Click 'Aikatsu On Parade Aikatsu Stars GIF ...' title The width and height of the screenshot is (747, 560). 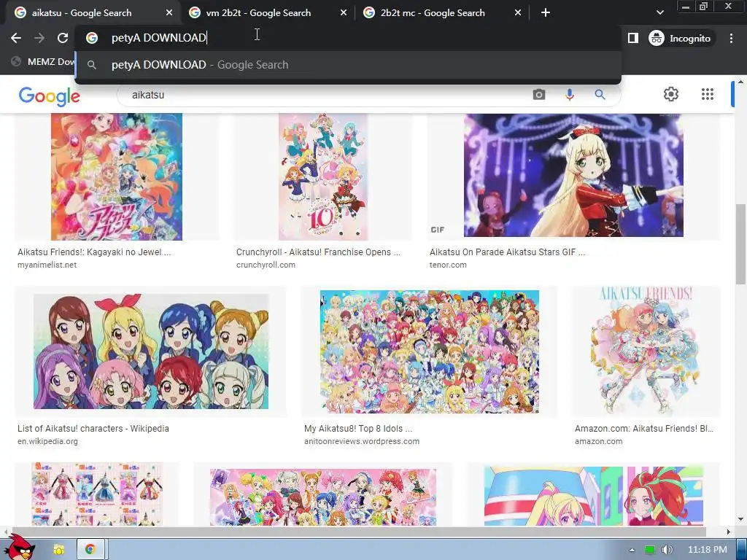pyautogui.click(x=508, y=252)
